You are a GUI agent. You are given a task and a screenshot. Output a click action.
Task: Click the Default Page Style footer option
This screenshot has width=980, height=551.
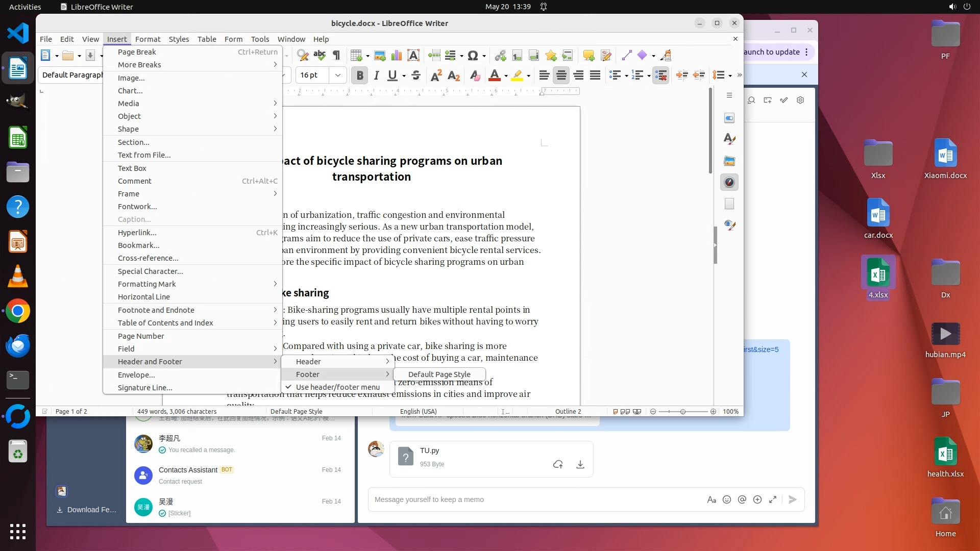coord(439,374)
